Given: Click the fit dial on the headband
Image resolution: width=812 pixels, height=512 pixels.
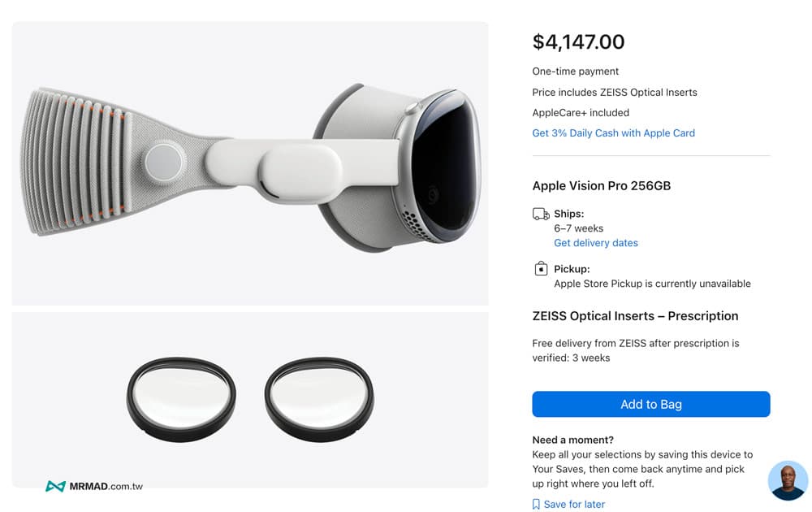Looking at the screenshot, I should point(164,161).
